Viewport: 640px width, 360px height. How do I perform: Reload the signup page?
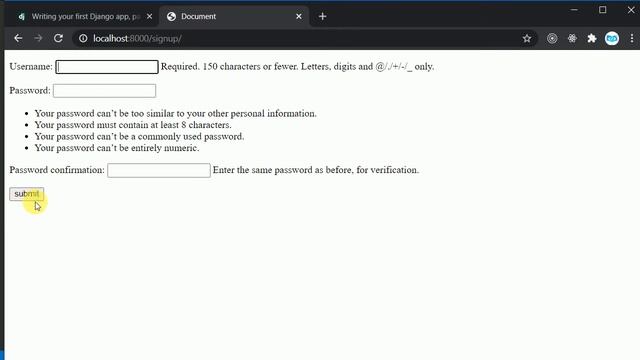(x=58, y=38)
